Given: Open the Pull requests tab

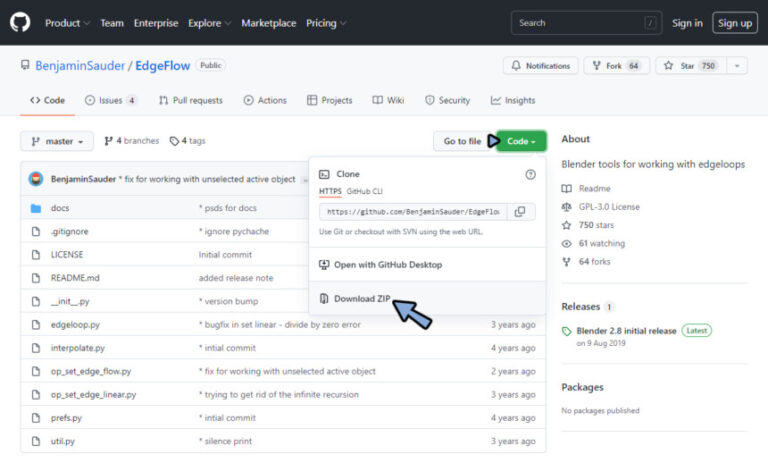Looking at the screenshot, I should 190,100.
